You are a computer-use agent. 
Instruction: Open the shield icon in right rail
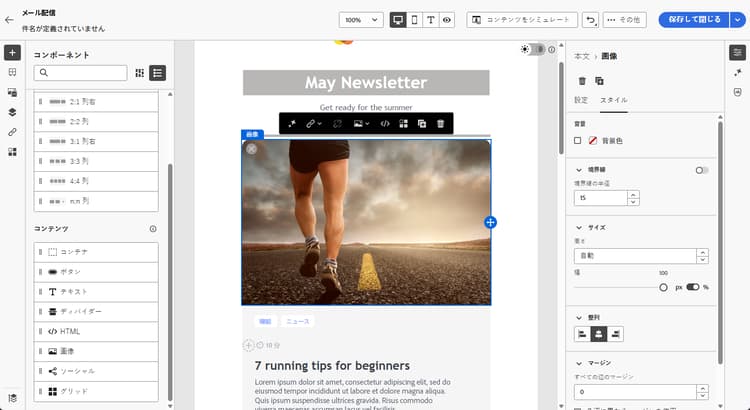pos(738,92)
